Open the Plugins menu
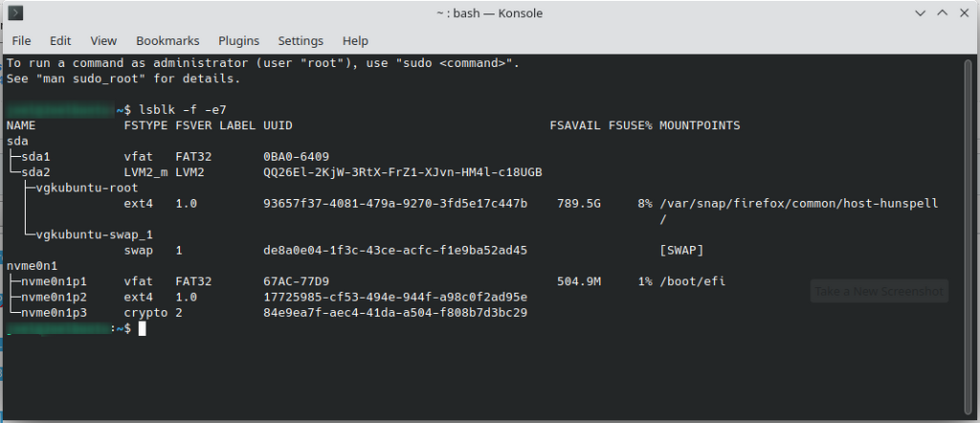This screenshot has height=423, width=980. 238,40
